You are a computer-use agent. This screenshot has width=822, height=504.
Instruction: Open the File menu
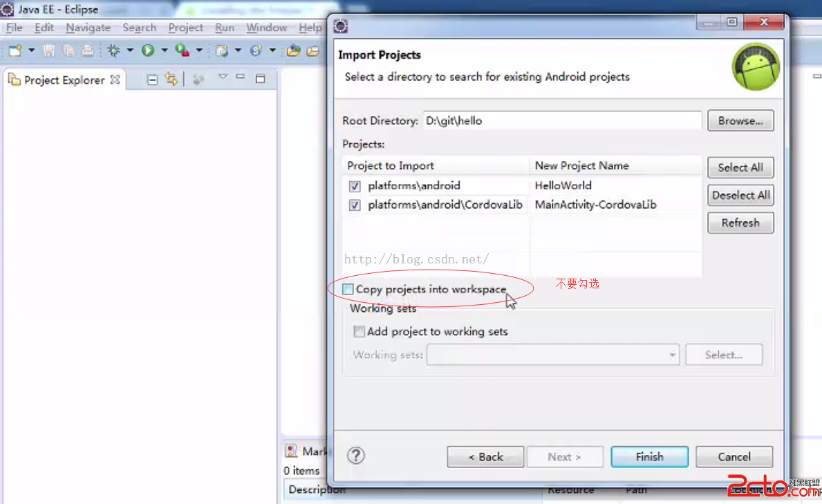pos(14,28)
